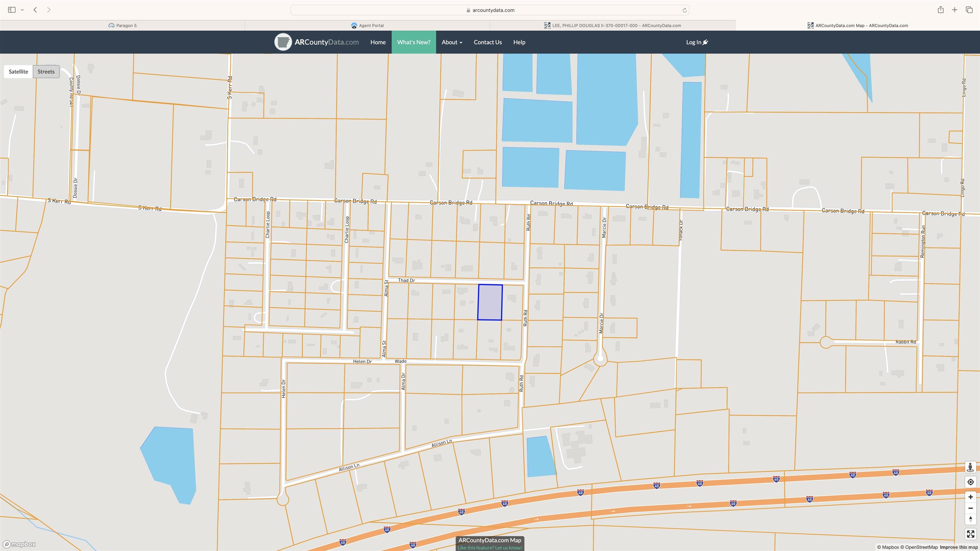Open street view pegman control
980x551 pixels.
point(970,467)
